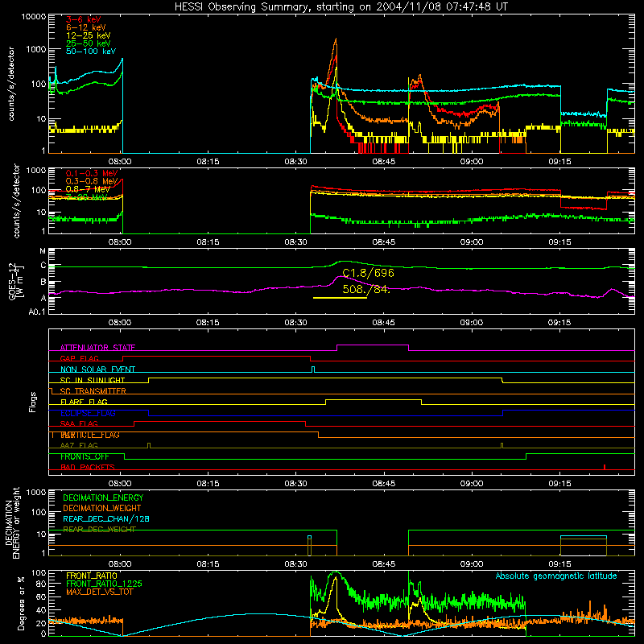Select the FRONT_RATIO_1225 legend label
Viewport: 644px width, 644px height.
pos(105,584)
